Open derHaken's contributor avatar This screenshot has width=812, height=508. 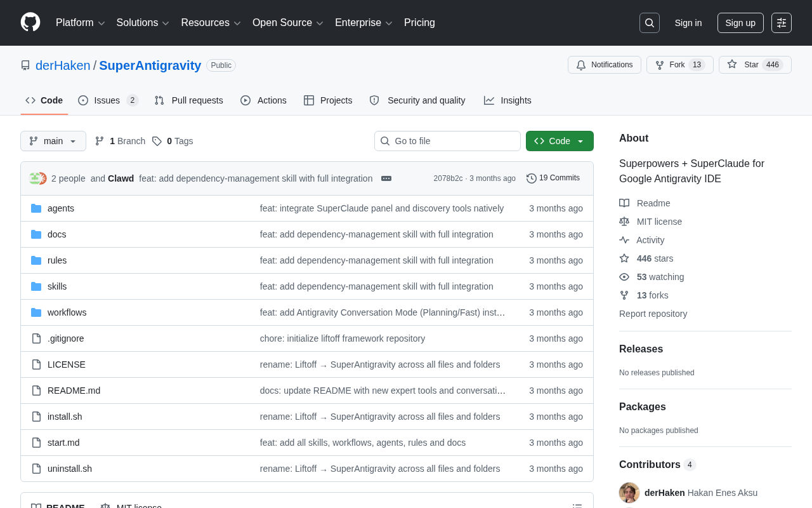coord(629,493)
